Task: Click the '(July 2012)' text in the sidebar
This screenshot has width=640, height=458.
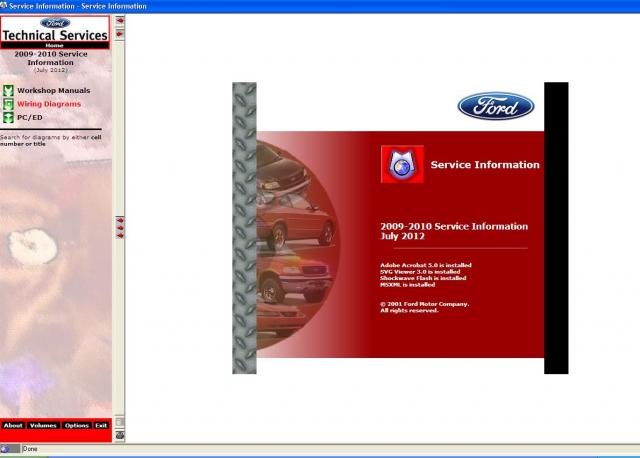Action: pos(51,70)
